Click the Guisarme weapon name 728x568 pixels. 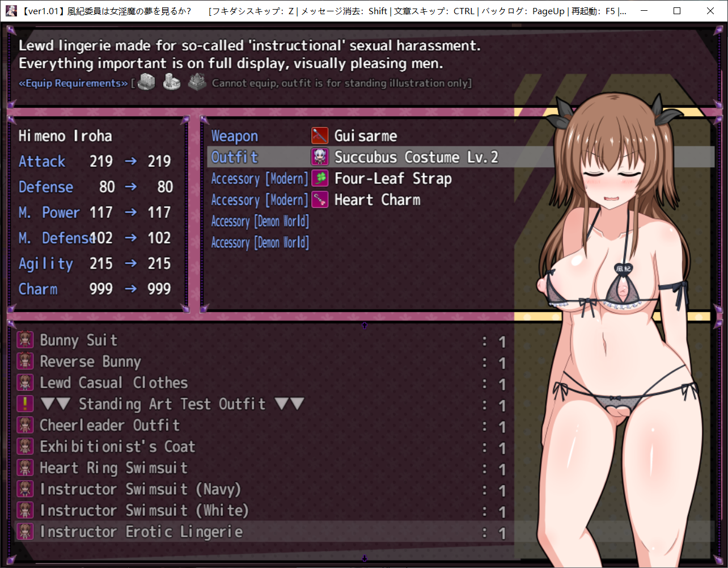(x=366, y=136)
